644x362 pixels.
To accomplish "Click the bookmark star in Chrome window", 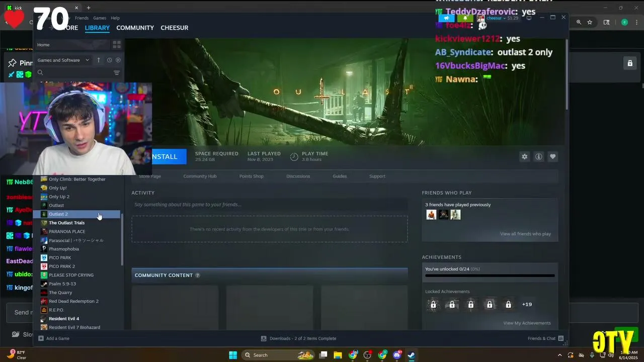I will click(590, 22).
